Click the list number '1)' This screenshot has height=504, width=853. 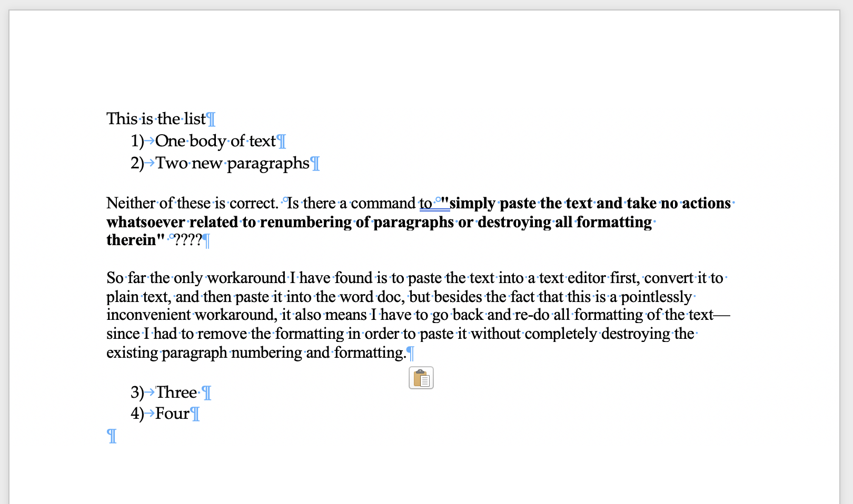137,141
